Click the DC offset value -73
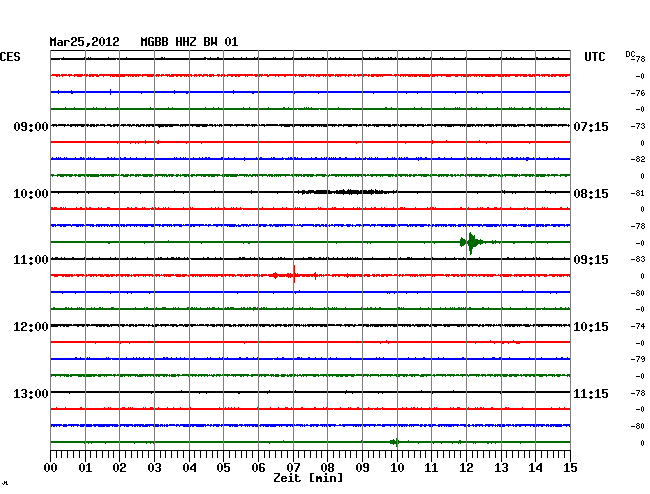Viewport: 650px width, 494px height. [x=638, y=126]
